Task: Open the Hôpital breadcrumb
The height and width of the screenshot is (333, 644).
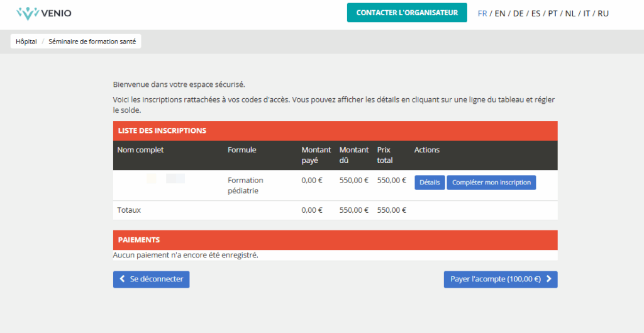Action: 26,42
